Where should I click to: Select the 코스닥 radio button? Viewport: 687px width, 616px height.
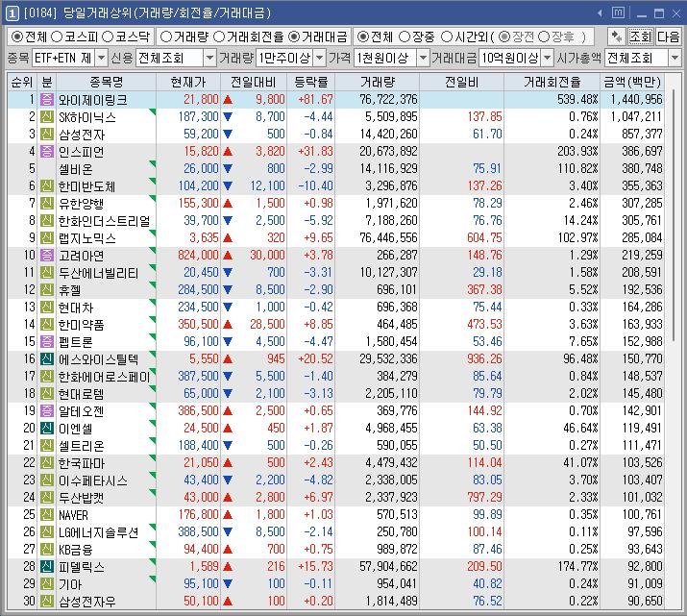[108, 37]
